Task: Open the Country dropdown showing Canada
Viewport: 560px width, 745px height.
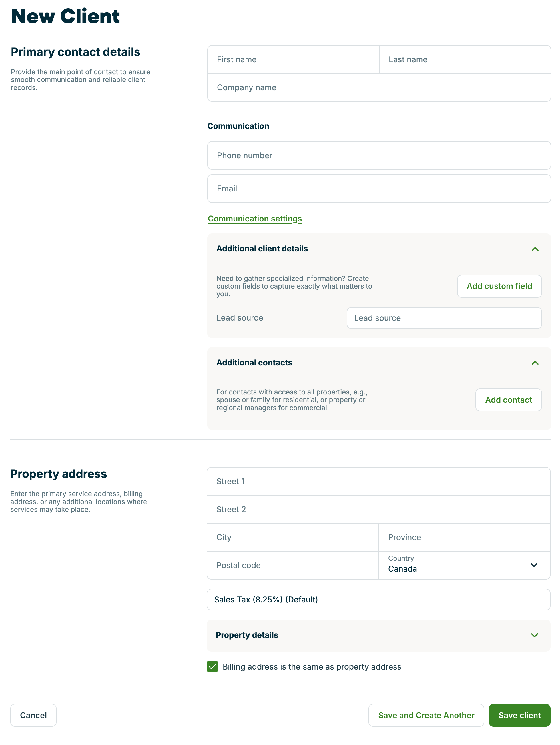Action: (464, 565)
